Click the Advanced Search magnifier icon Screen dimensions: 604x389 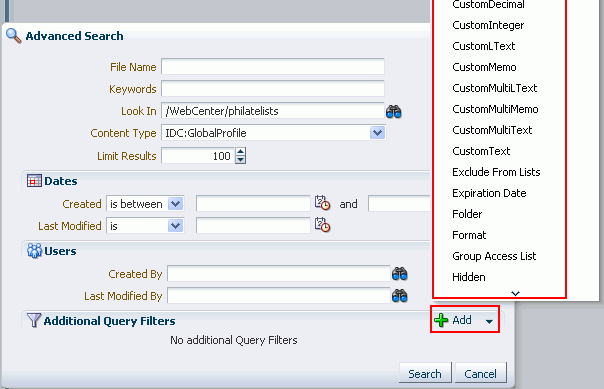coord(13,36)
